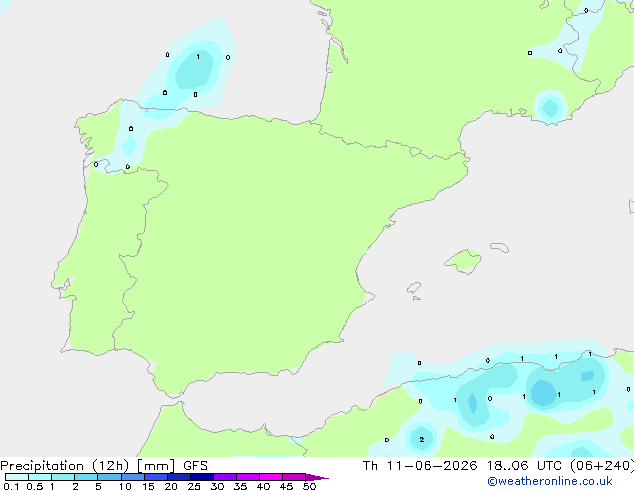Click the date '11-06-2026' text
Image resolution: width=634 pixels, height=490 pixels.
tap(431, 466)
